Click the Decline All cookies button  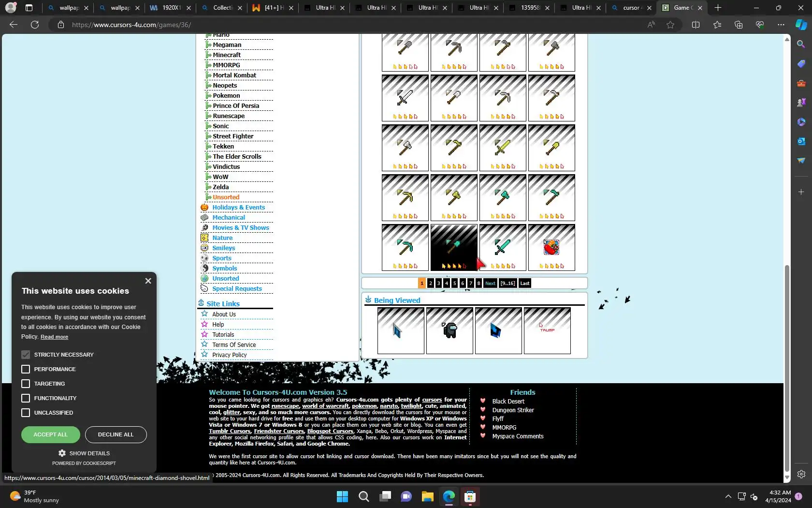pyautogui.click(x=116, y=434)
